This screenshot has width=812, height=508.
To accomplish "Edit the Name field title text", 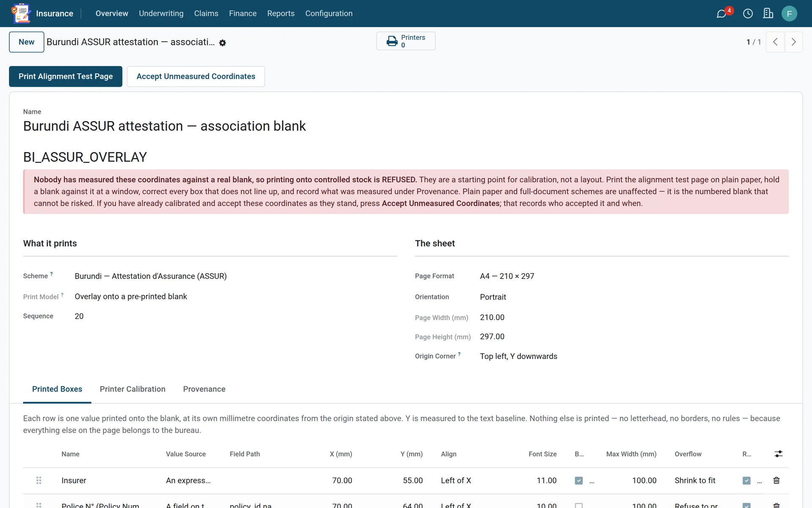I will [165, 126].
